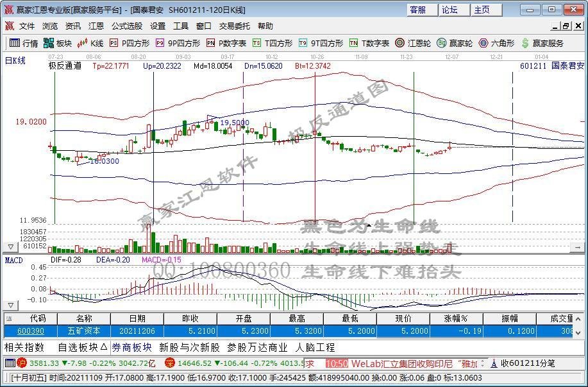
Task: Click the 主页 homepage button
Action: tap(487, 10)
